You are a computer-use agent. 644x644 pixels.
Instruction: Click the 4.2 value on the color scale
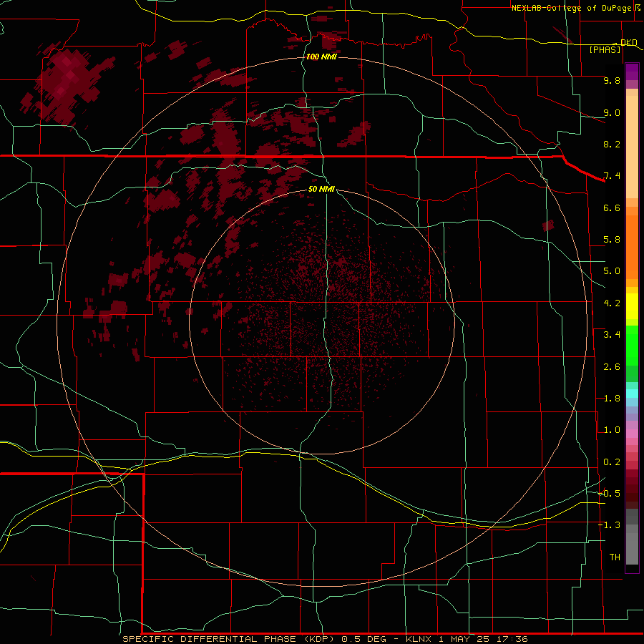click(x=612, y=303)
